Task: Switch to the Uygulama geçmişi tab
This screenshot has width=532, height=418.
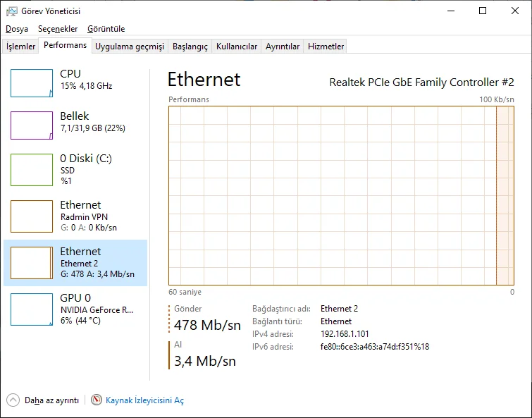Action: pyautogui.click(x=130, y=47)
